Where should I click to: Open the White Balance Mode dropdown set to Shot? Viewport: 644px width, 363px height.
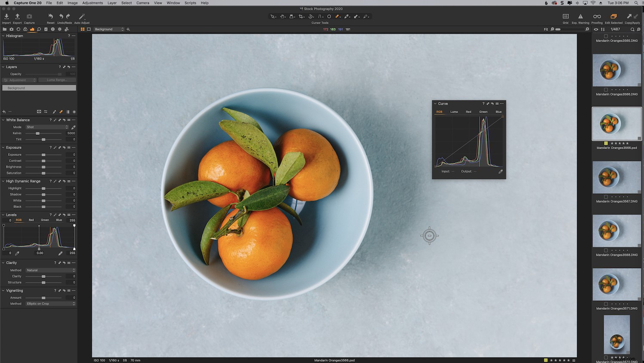coord(47,127)
